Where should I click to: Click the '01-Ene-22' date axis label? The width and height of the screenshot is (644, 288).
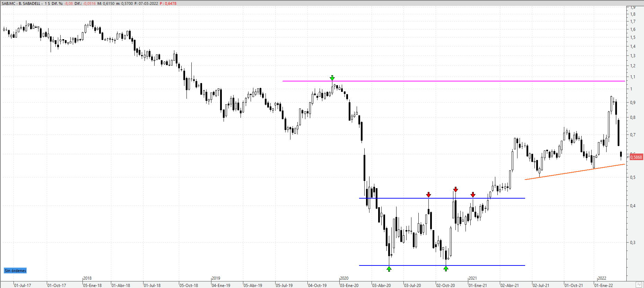(x=604, y=286)
